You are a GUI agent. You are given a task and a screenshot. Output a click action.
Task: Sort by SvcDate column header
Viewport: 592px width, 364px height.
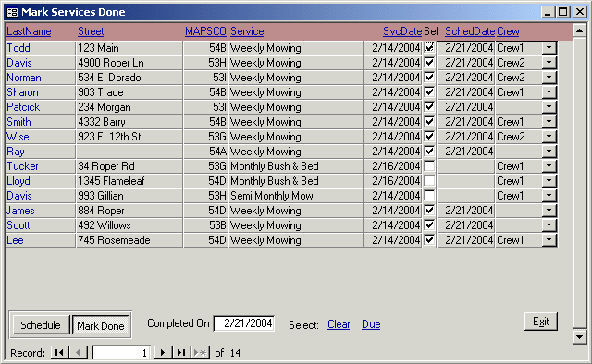(x=402, y=31)
